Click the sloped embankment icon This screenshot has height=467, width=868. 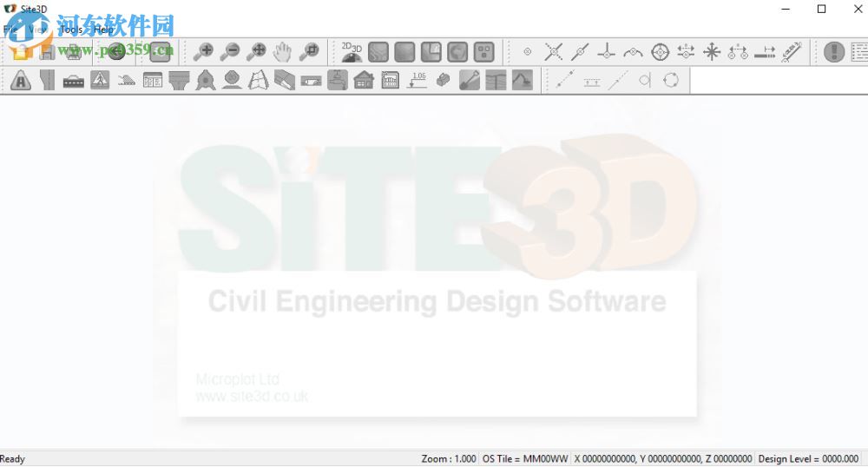click(x=127, y=80)
